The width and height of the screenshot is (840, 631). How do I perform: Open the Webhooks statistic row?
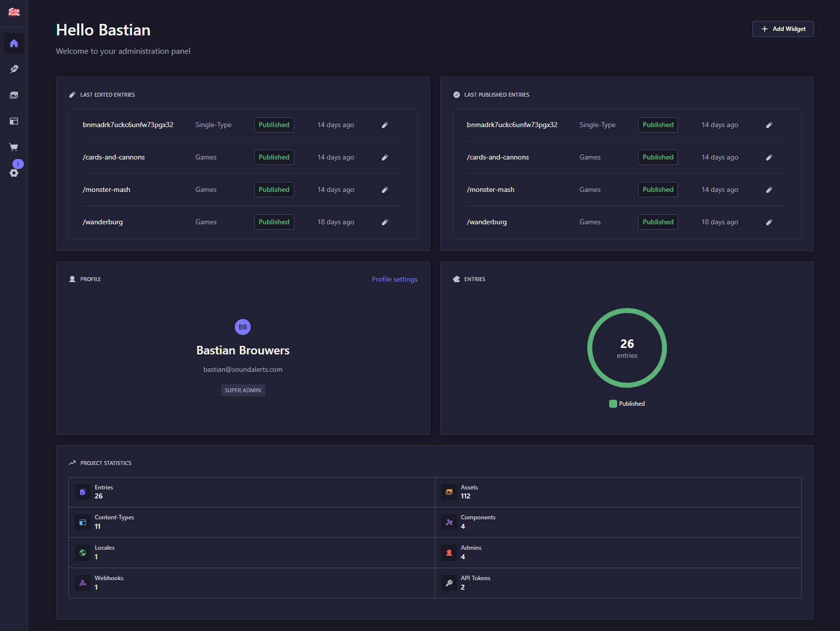tap(252, 583)
